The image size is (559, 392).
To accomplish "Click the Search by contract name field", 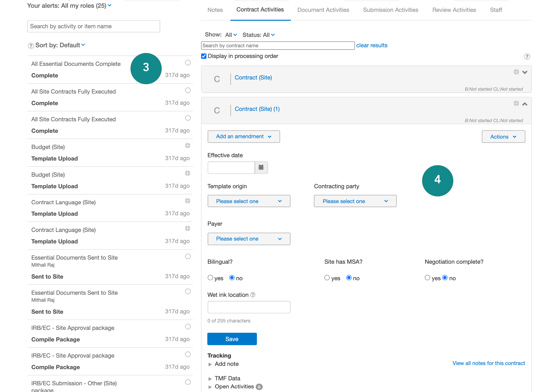I will tap(277, 46).
